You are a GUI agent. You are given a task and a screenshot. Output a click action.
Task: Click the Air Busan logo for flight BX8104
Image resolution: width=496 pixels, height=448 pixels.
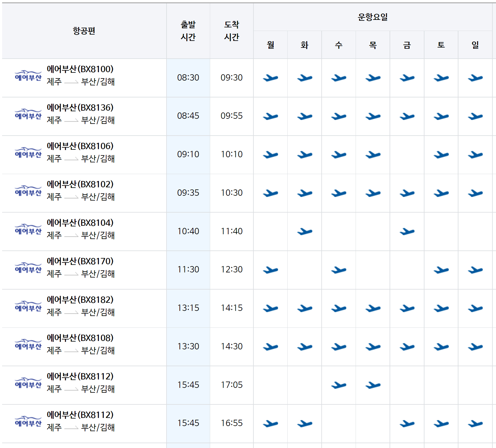[28, 229]
